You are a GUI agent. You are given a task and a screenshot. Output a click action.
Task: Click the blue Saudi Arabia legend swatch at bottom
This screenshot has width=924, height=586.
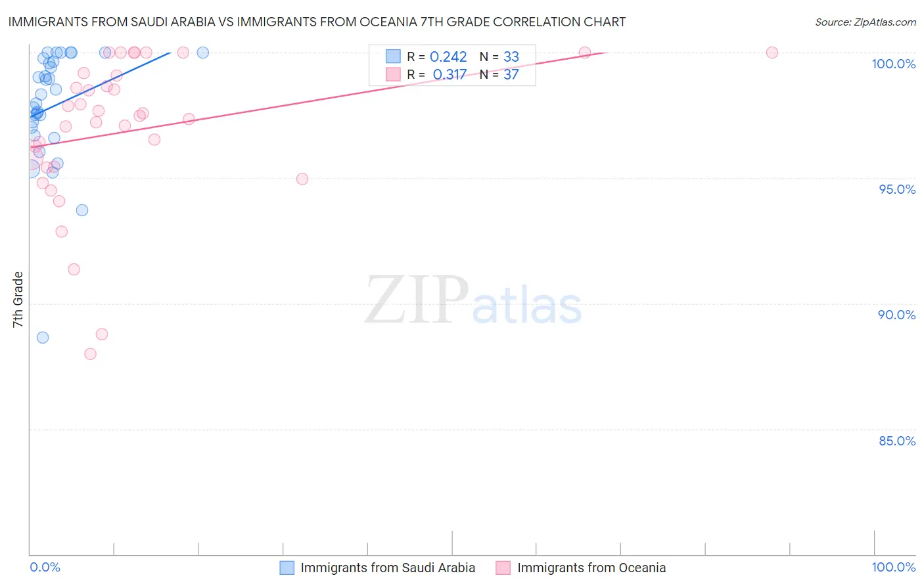tap(287, 568)
